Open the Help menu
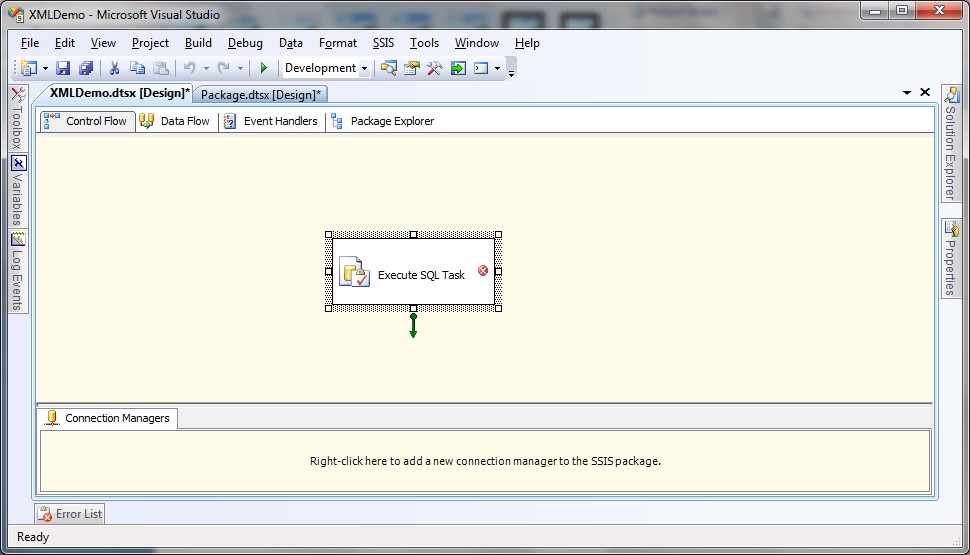Screen dimensions: 970x555 pos(527,43)
